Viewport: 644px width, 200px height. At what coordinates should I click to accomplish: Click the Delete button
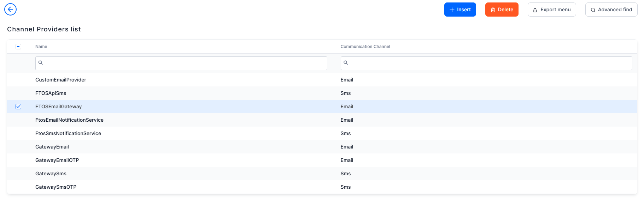click(502, 10)
